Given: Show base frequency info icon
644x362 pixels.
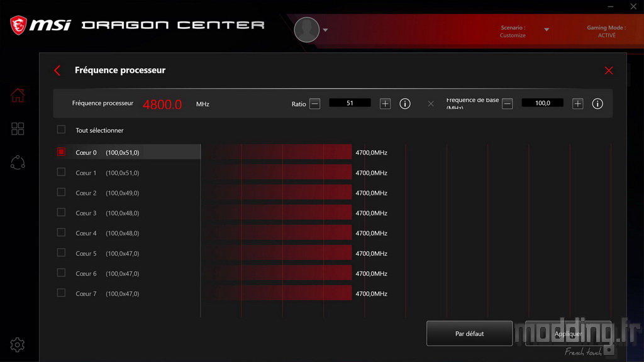Looking at the screenshot, I should (x=597, y=104).
